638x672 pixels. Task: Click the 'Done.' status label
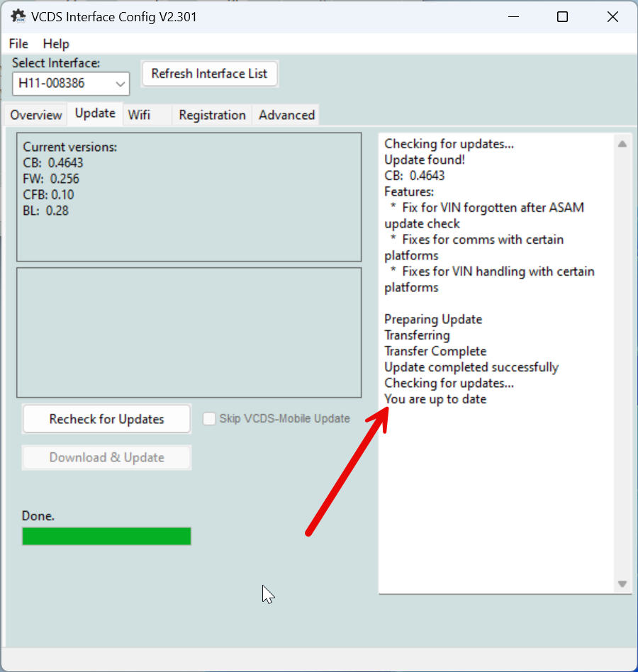coord(38,515)
